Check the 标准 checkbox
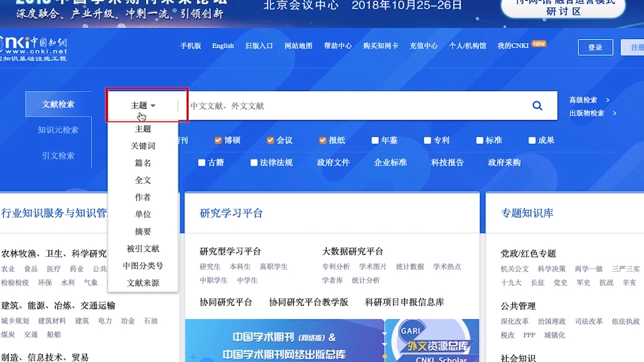644x362 pixels. pyautogui.click(x=479, y=140)
